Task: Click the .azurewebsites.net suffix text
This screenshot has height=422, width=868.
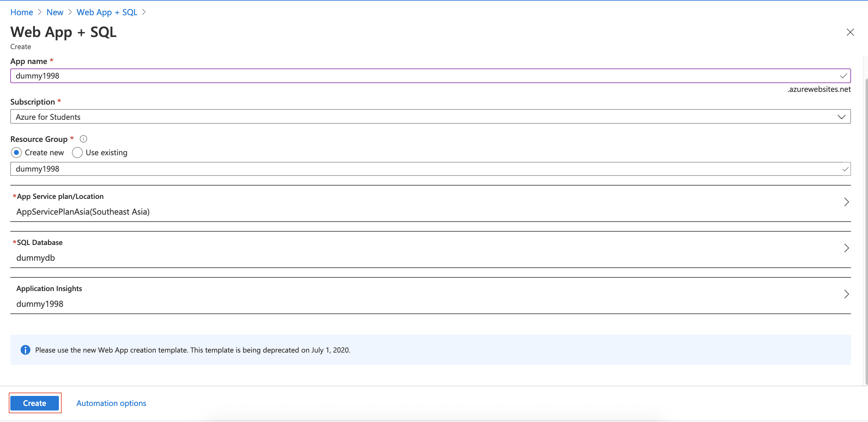Action: click(819, 89)
